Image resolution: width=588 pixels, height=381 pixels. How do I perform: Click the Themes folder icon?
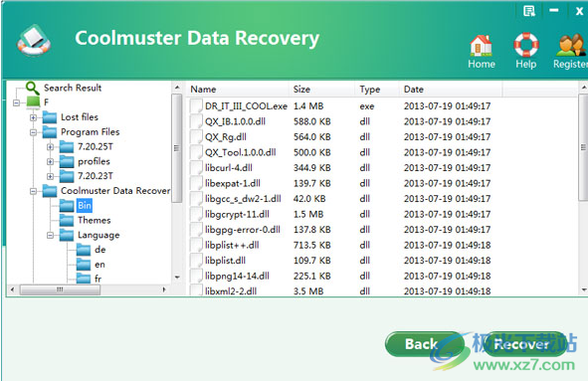[67, 220]
